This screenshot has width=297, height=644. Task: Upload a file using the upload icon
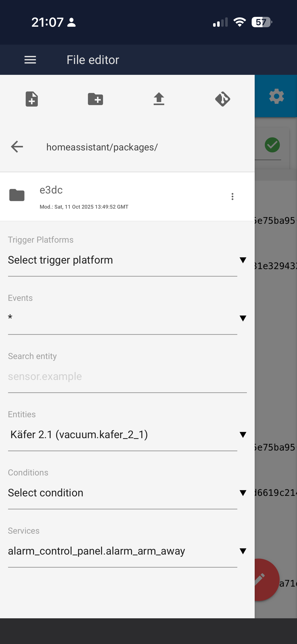159,99
